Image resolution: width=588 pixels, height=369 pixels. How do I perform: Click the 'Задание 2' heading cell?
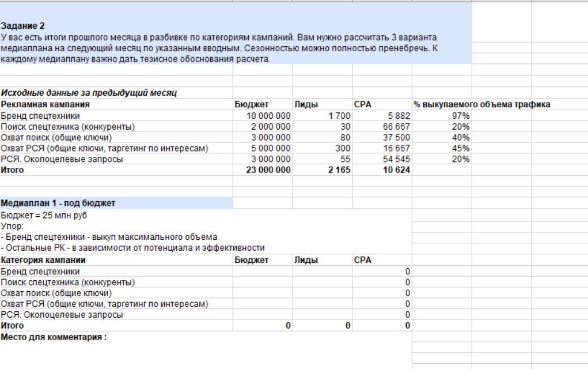point(23,26)
